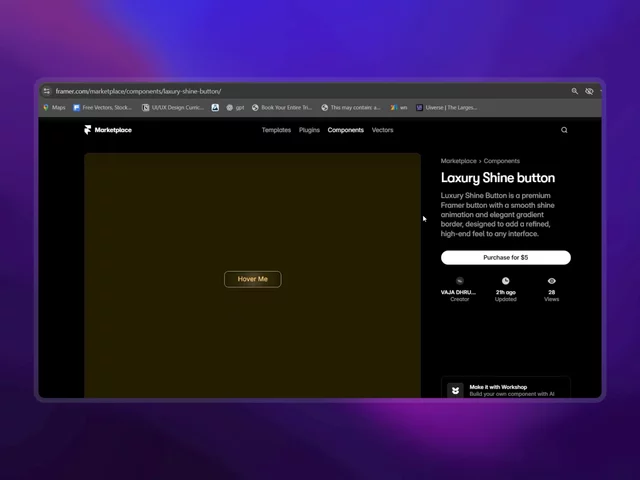Switch to the Plugins tab
640x480 pixels.
(x=309, y=130)
